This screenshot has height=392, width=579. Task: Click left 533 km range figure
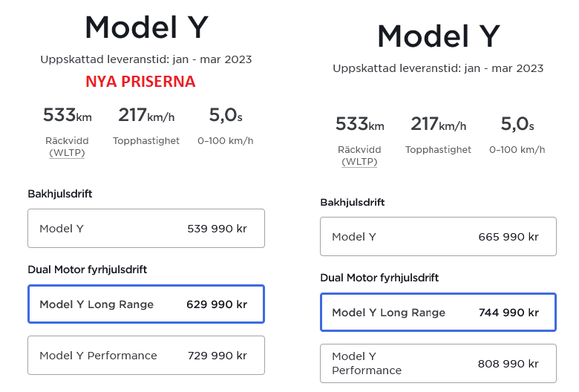pyautogui.click(x=68, y=114)
